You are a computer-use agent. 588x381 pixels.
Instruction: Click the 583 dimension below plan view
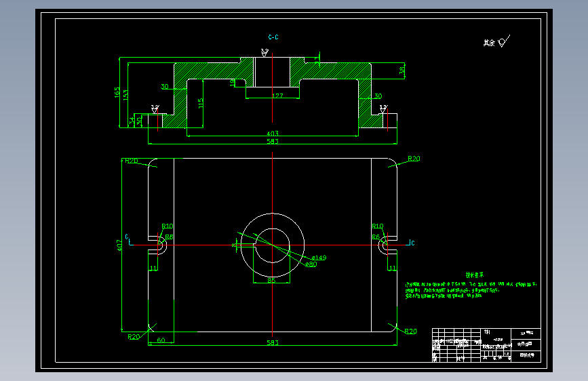[x=273, y=342]
